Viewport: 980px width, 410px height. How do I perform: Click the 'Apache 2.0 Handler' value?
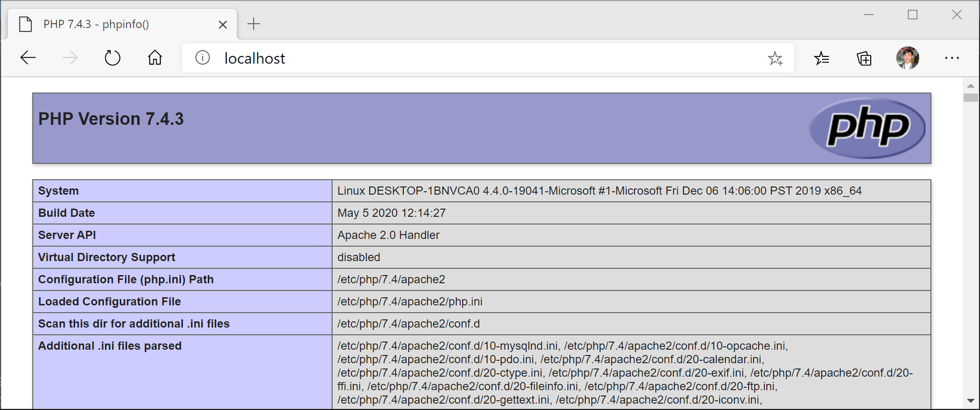388,235
